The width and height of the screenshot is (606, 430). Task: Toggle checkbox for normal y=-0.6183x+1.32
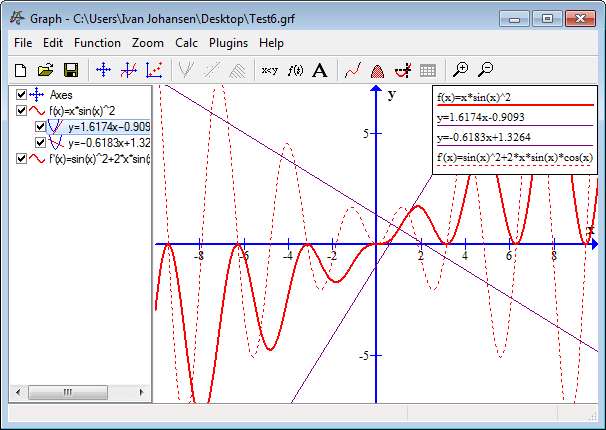(40, 142)
